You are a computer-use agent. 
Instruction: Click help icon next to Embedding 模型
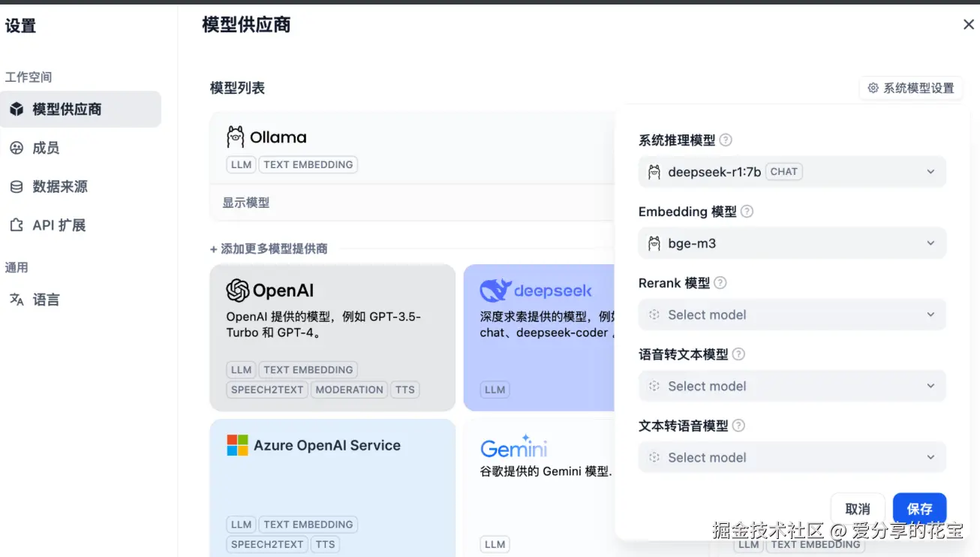click(x=747, y=212)
